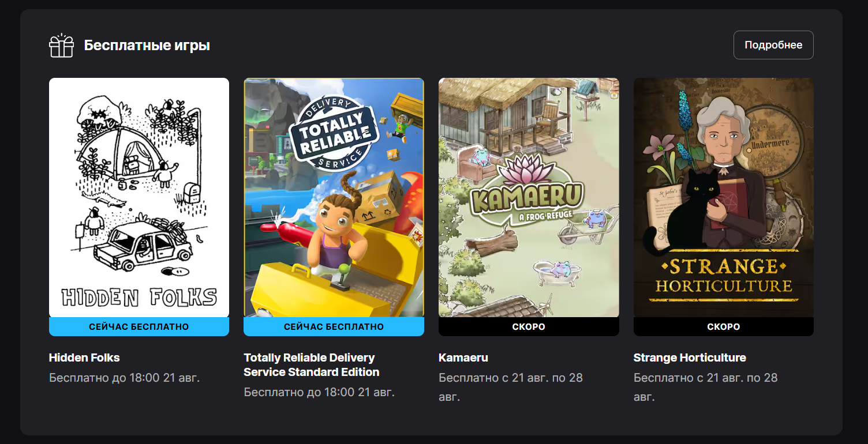Click the СКОРО banner under Kamaeru
The width and height of the screenshot is (868, 444).
(x=529, y=326)
